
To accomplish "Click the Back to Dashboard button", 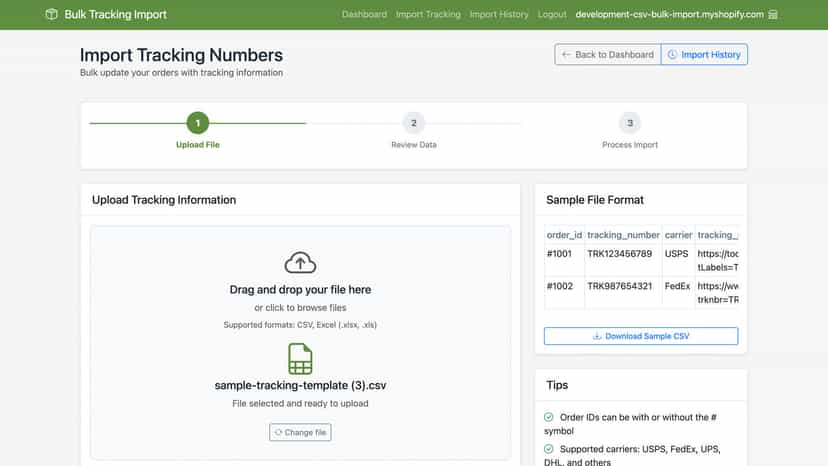I will (608, 54).
